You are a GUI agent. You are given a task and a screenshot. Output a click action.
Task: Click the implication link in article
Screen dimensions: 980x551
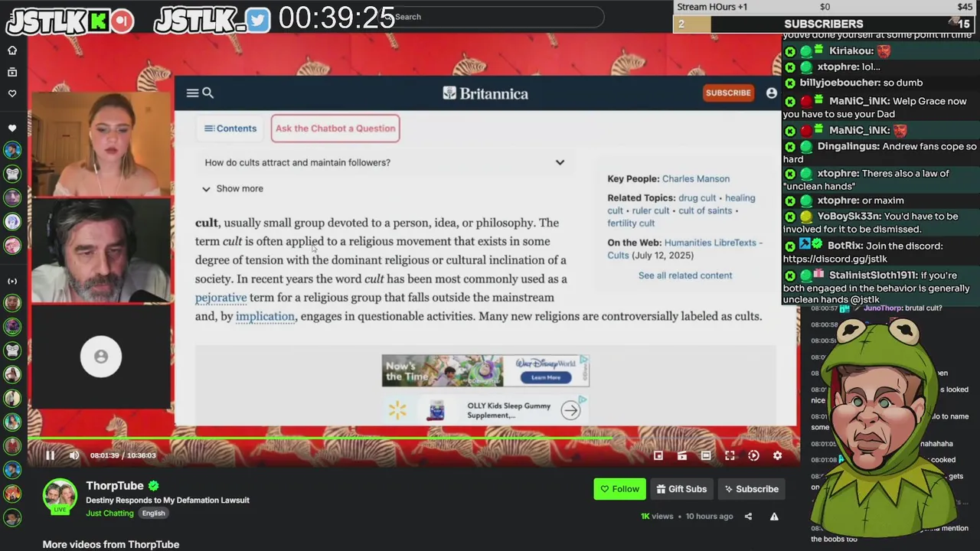click(x=265, y=316)
